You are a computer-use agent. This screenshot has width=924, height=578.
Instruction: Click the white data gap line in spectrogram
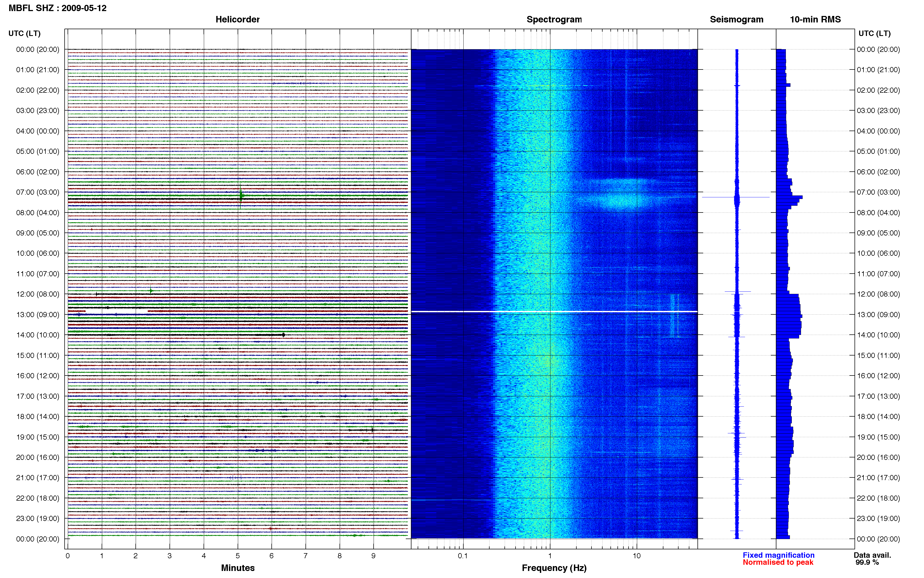point(554,311)
